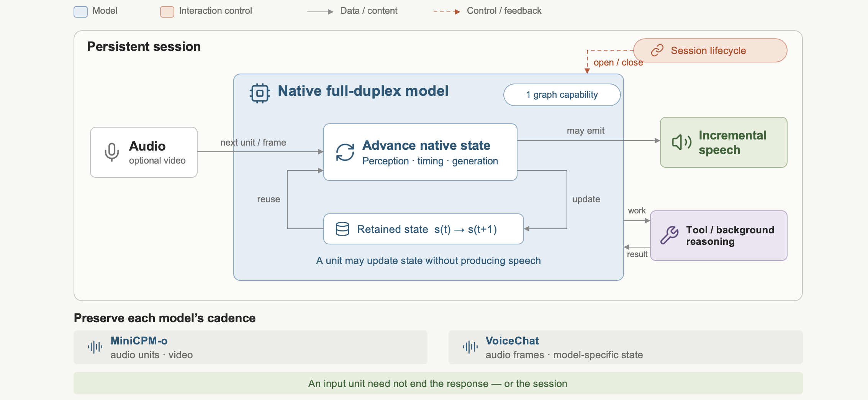Click the refresh cycle icon in Advance native state
The width and height of the screenshot is (868, 400).
click(x=345, y=152)
